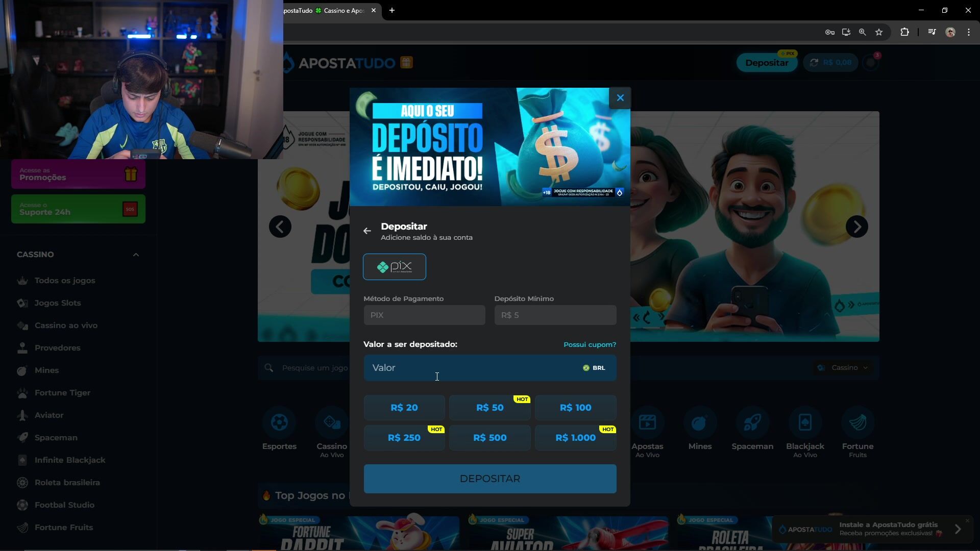Open Aviator in the sidebar

click(x=49, y=415)
